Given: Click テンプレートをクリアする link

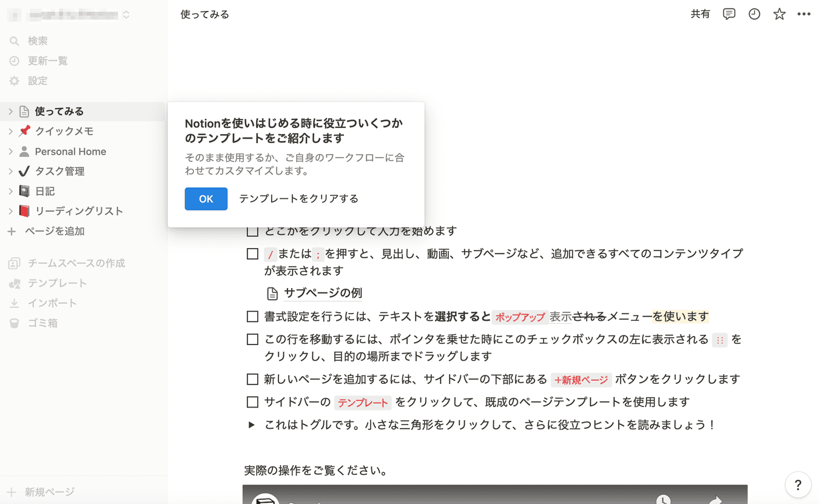Looking at the screenshot, I should [298, 199].
